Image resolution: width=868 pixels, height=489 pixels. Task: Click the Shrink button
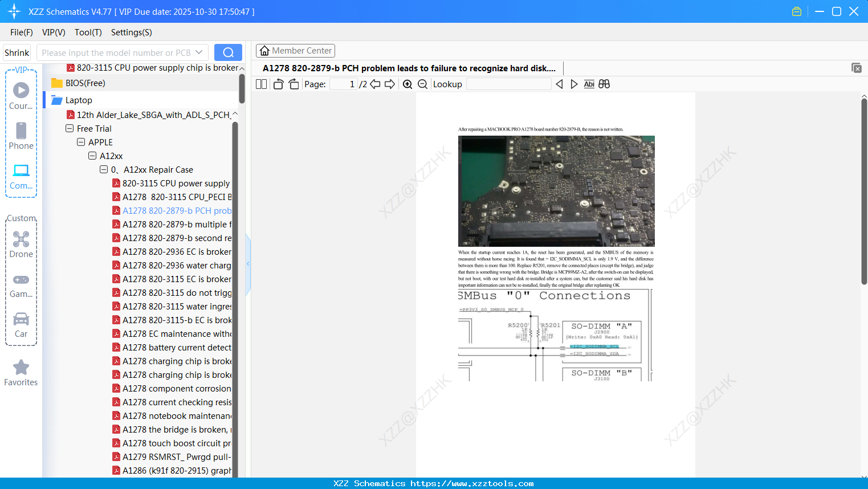coord(17,52)
